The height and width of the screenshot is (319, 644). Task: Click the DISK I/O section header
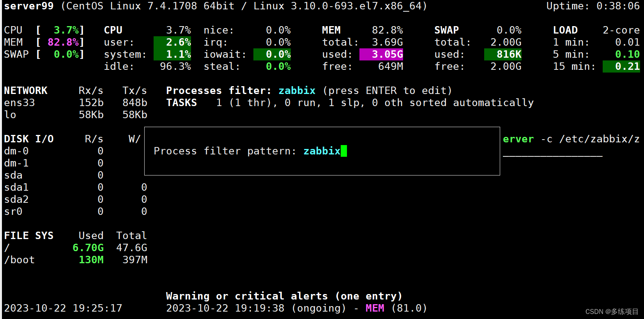click(29, 139)
